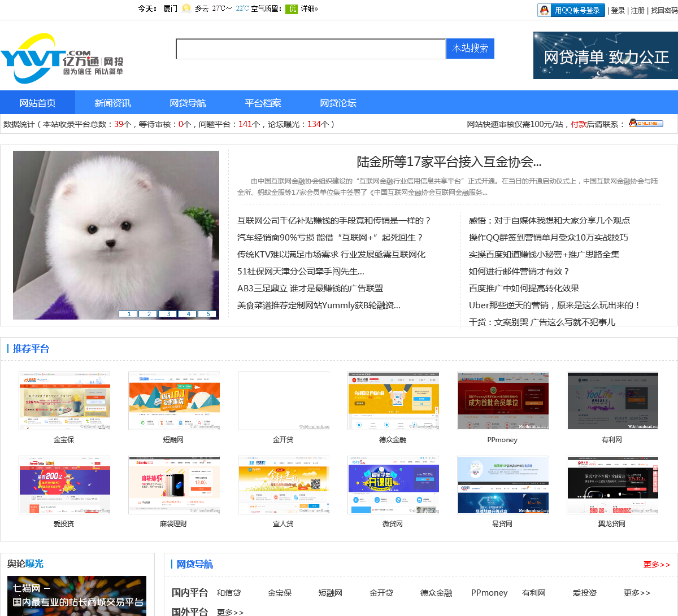Open article 感悟：对于自媒体
The image size is (678, 616).
coord(549,221)
